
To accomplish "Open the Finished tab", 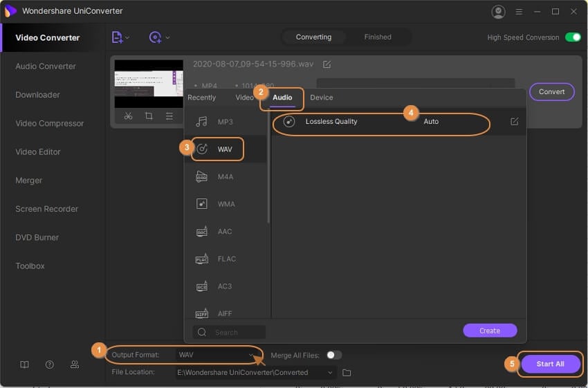I will (378, 37).
